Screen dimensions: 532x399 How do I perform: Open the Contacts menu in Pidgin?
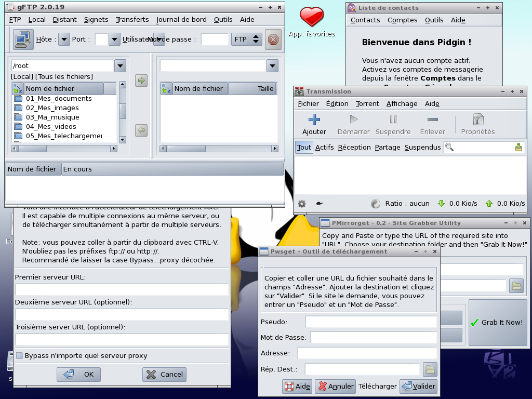coord(365,20)
